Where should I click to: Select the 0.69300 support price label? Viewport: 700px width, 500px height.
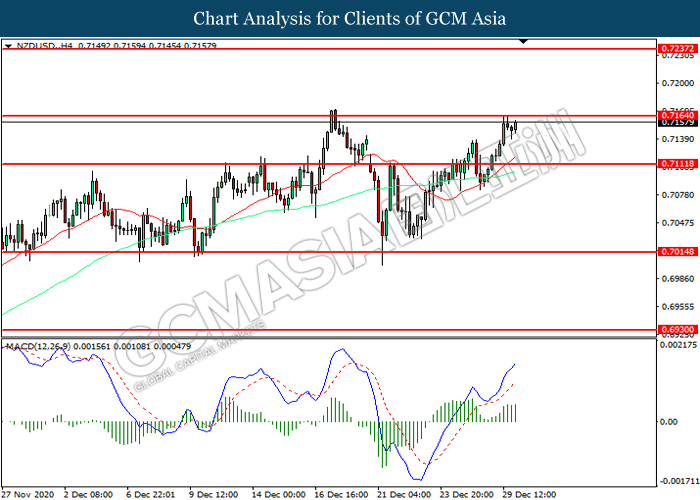678,330
